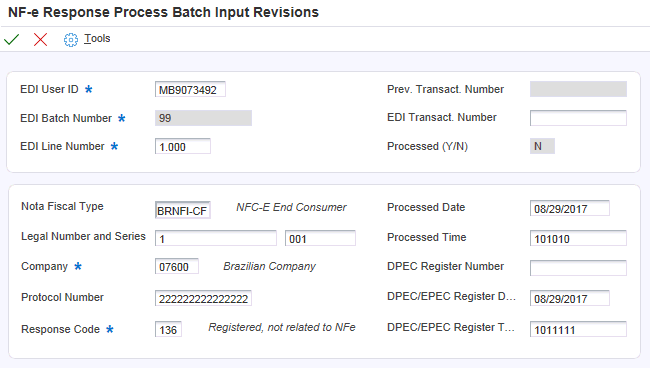This screenshot has height=368, width=650.
Task: Click the disabled EDI Batch Number field
Action: point(203,118)
